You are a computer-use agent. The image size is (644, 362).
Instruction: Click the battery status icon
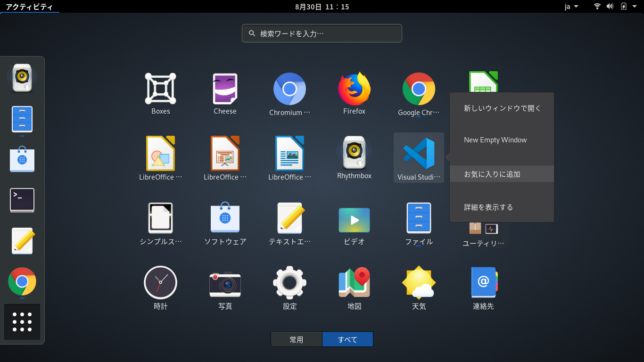pyautogui.click(x=624, y=7)
